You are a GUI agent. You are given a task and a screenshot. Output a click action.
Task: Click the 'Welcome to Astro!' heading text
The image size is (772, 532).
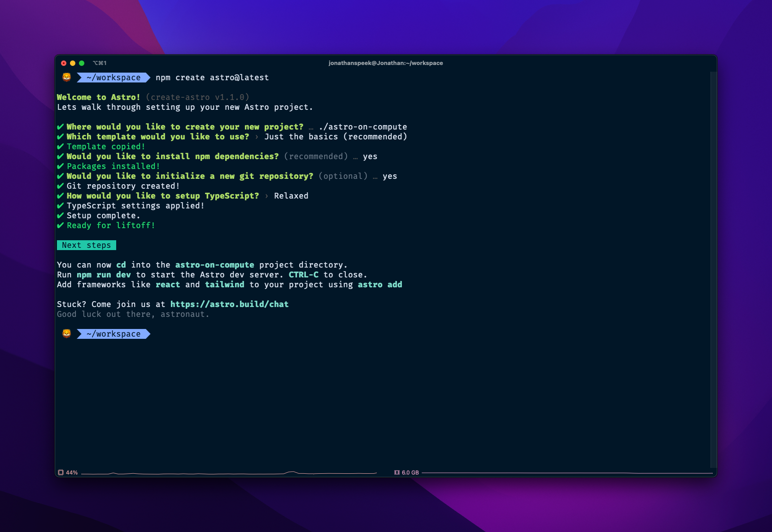(99, 97)
